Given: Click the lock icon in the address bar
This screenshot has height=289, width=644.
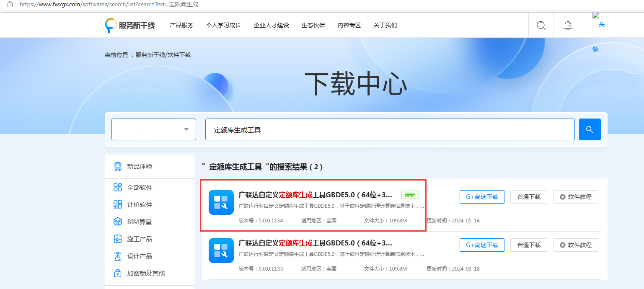Looking at the screenshot, I should click(x=10, y=4).
